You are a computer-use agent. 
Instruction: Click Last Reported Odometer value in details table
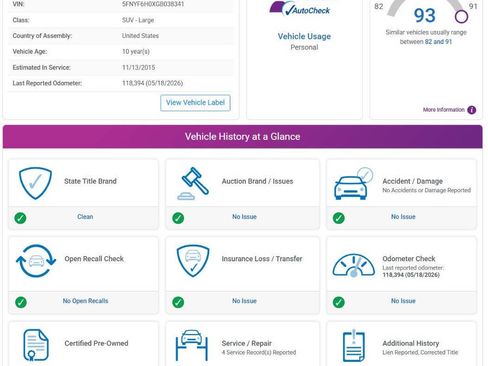(x=152, y=83)
